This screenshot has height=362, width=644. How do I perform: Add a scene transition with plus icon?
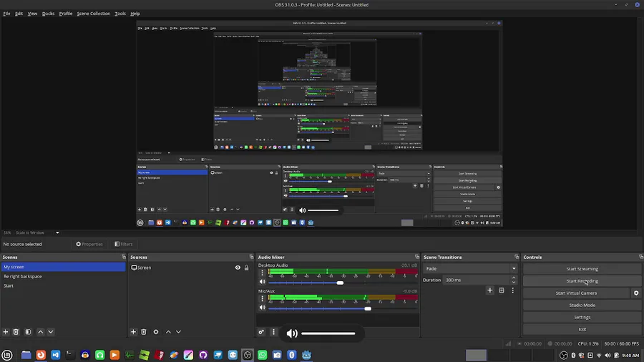(489, 290)
